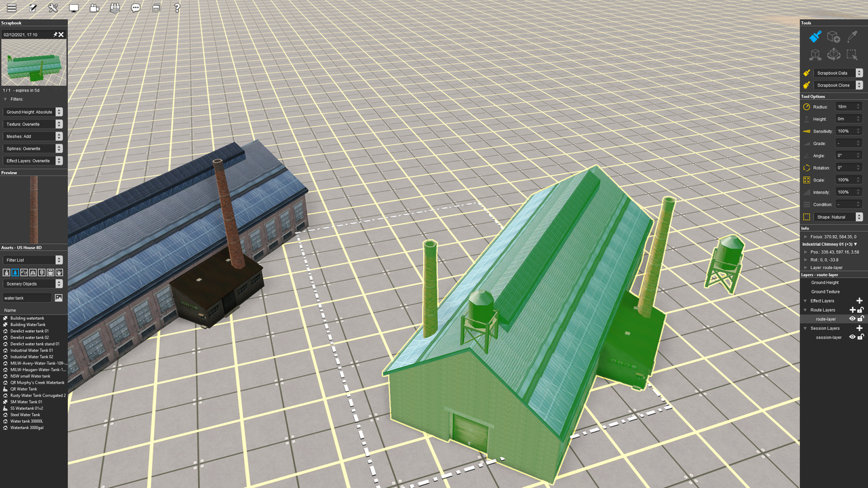This screenshot has width=868, height=488.
Task: Toggle lock for Route Layers group
Action: pos(861,310)
